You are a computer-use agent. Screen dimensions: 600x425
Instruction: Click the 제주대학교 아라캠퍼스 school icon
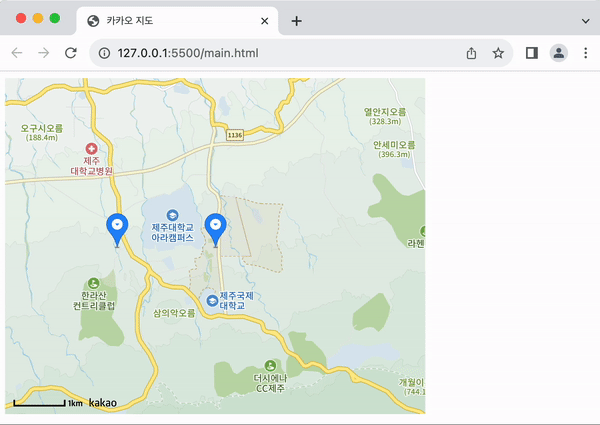(172, 215)
